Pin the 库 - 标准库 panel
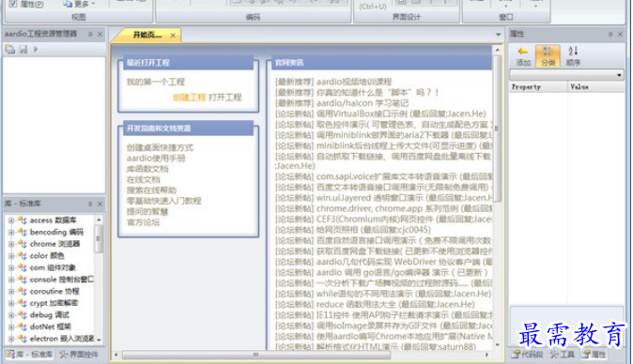 coord(90,204)
